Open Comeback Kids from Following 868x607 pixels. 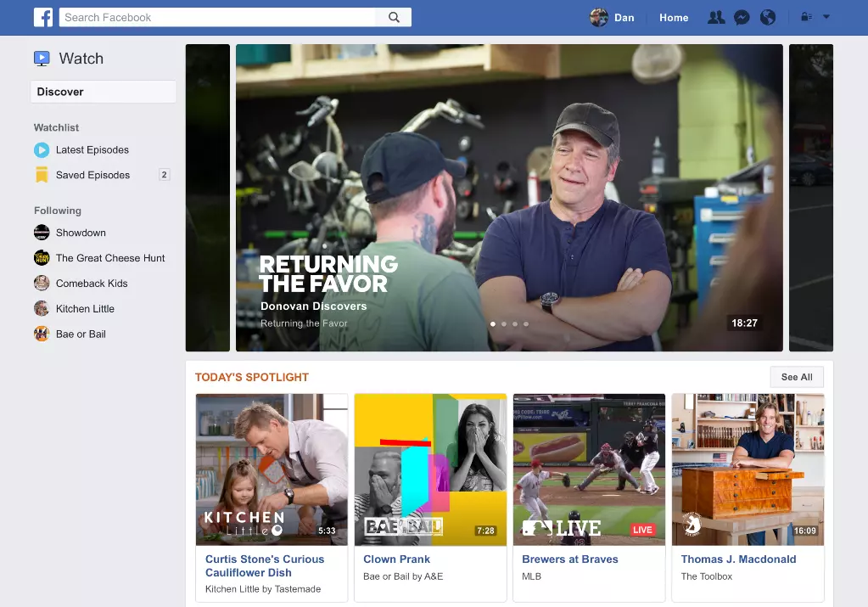click(x=92, y=284)
